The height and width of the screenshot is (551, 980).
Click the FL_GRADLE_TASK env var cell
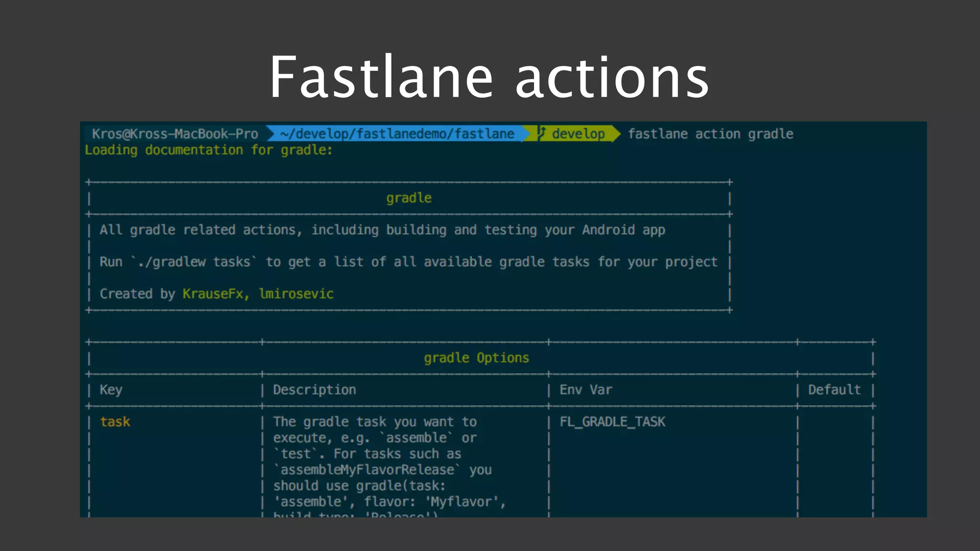612,422
